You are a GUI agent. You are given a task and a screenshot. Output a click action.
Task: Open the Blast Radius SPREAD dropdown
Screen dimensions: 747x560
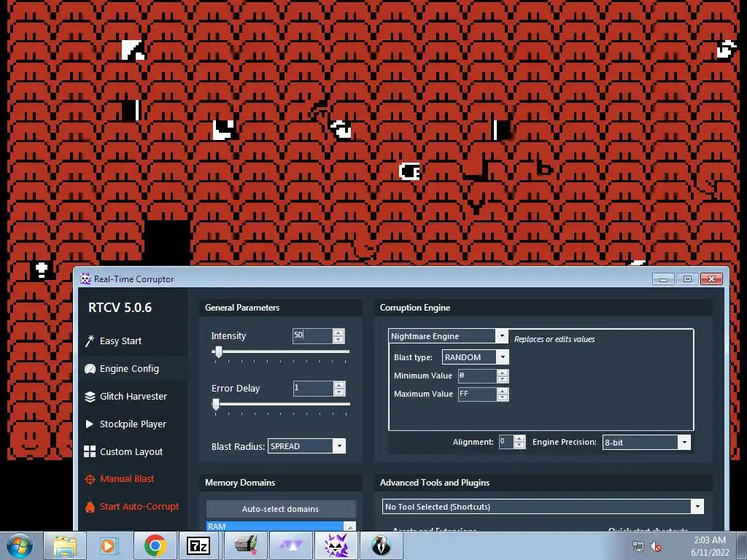point(306,446)
